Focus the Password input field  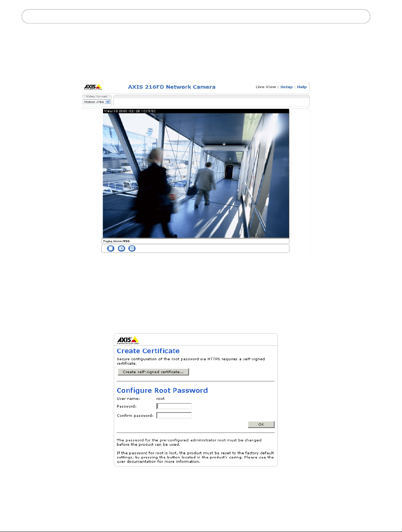point(174,406)
